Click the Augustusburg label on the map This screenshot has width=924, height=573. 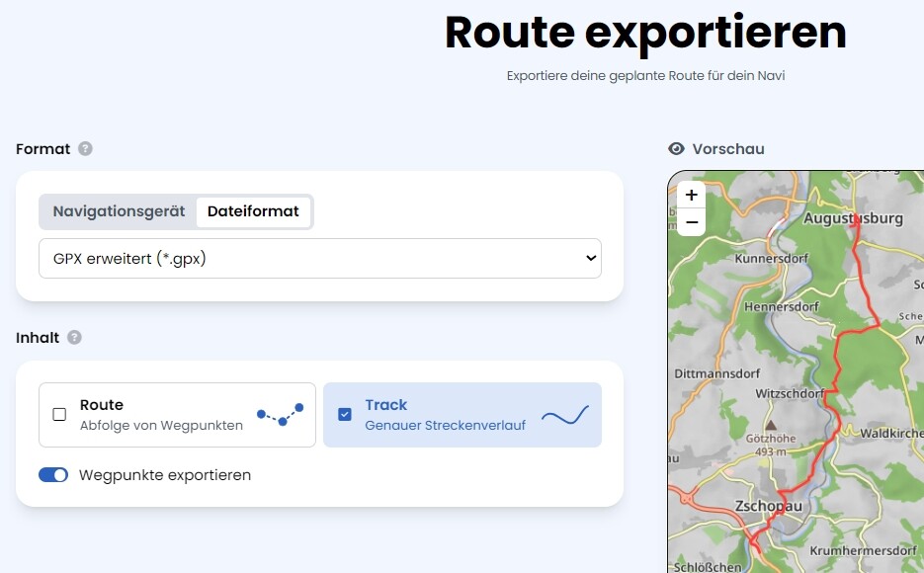pos(853,218)
